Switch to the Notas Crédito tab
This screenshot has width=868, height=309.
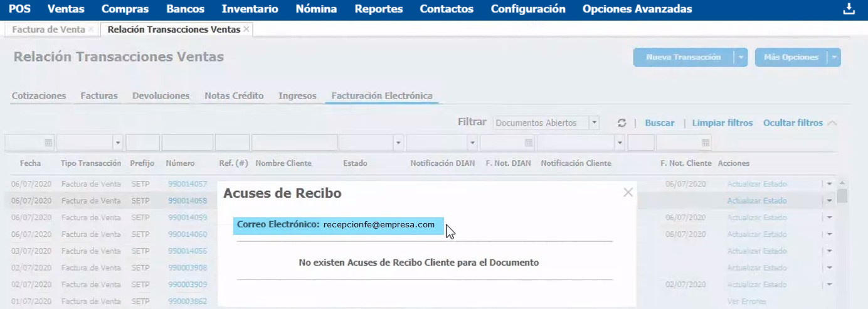tap(234, 96)
